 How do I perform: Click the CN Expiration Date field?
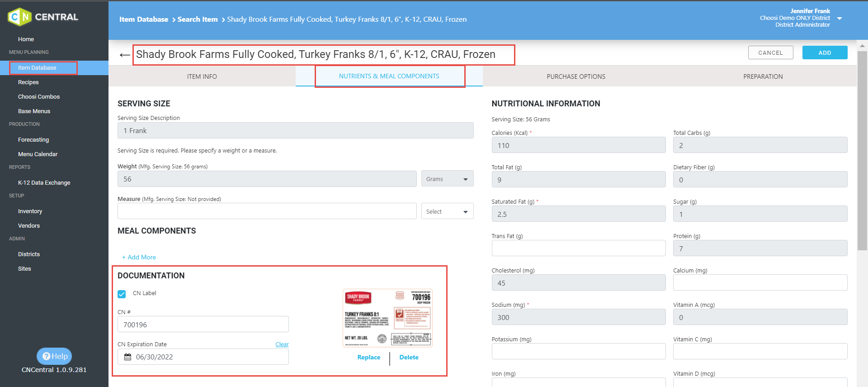coord(203,357)
